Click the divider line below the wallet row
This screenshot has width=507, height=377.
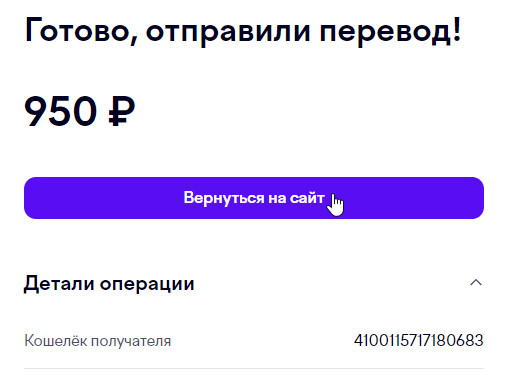tap(254, 369)
